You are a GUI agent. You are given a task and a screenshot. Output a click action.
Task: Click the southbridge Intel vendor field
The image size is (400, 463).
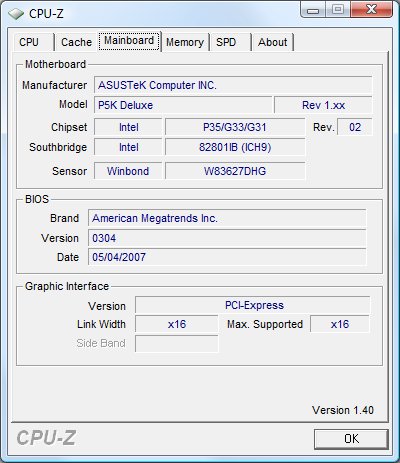coord(128,147)
